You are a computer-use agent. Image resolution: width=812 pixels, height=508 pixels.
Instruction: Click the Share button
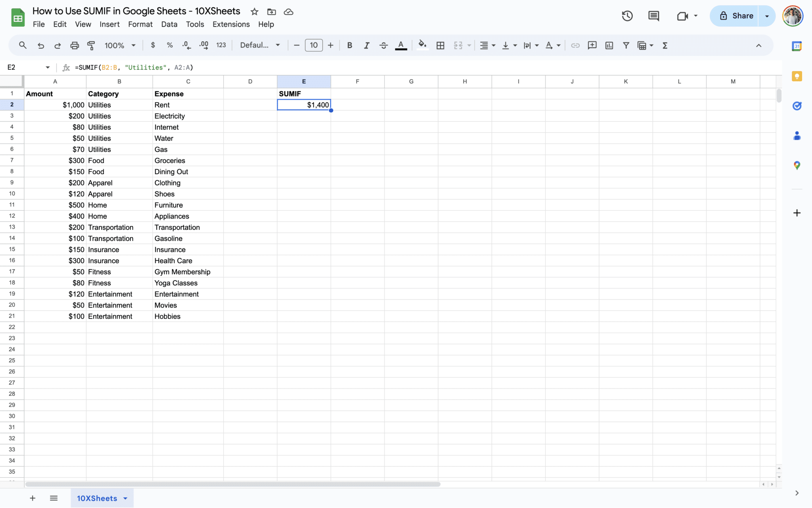pos(736,16)
